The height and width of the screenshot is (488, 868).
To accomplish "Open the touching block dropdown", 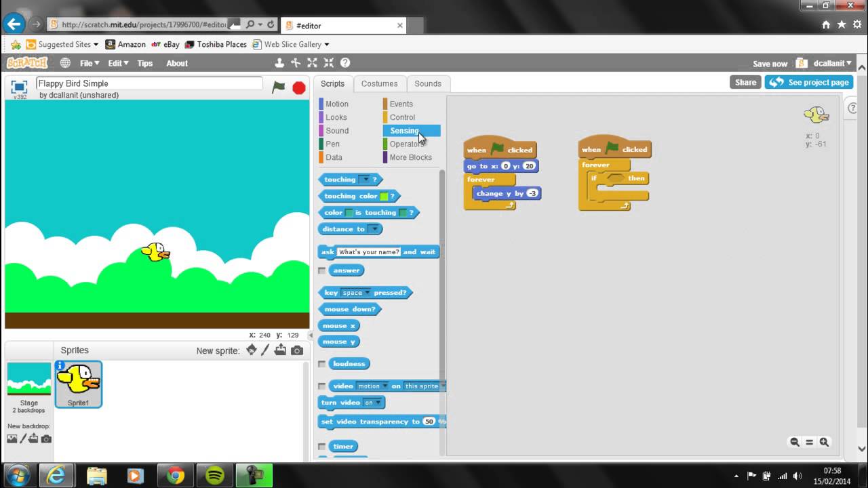I will (364, 180).
